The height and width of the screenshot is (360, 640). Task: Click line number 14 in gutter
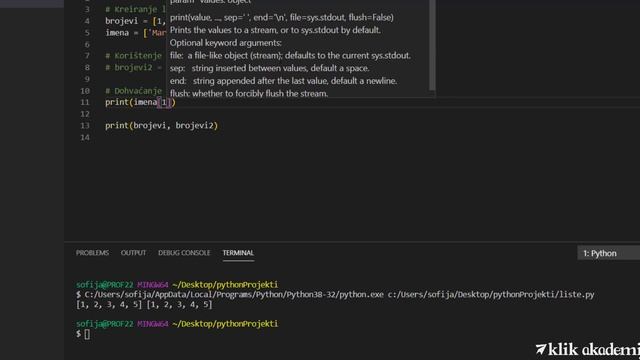85,138
